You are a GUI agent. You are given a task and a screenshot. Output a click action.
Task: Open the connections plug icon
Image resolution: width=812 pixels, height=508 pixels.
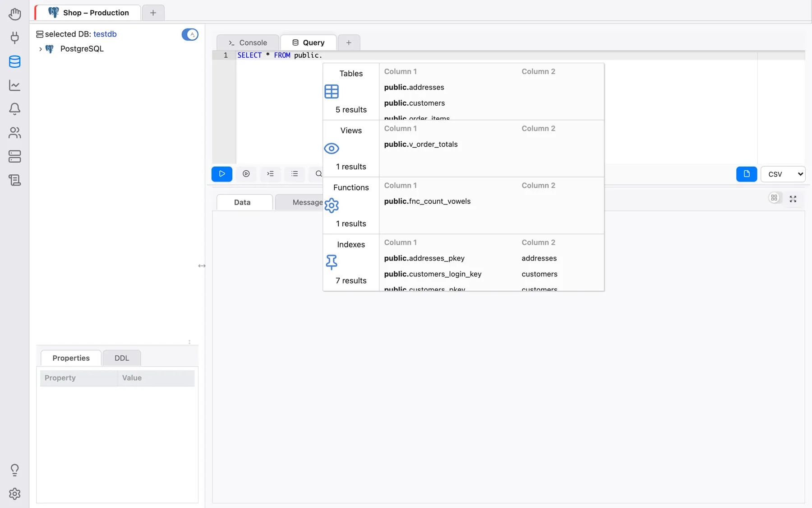point(14,38)
